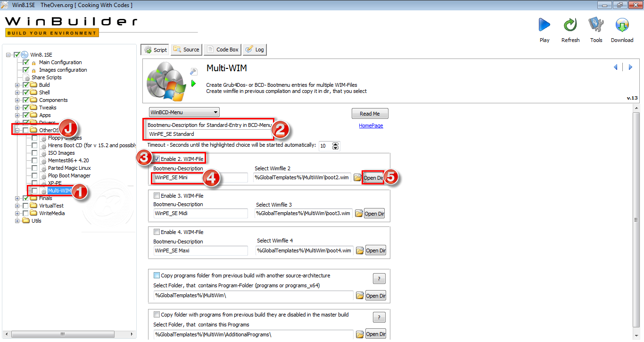
Task: Check copy folder with disabled programs
Action: 157,314
